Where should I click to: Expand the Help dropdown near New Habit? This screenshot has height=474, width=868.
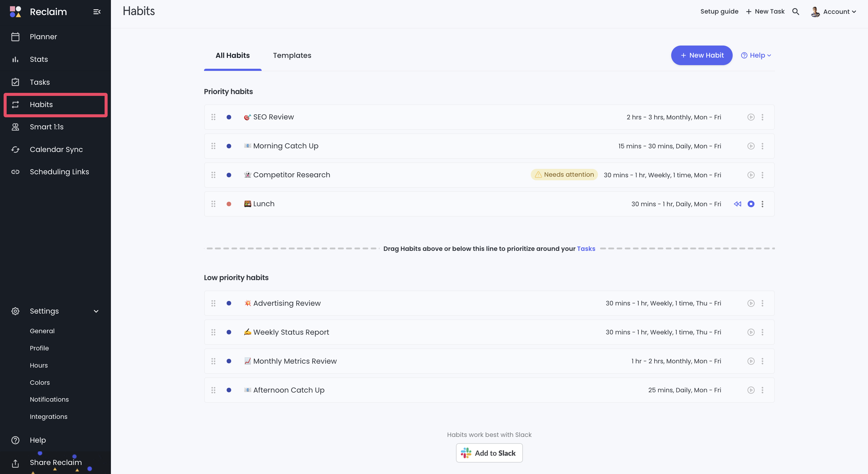(x=756, y=55)
